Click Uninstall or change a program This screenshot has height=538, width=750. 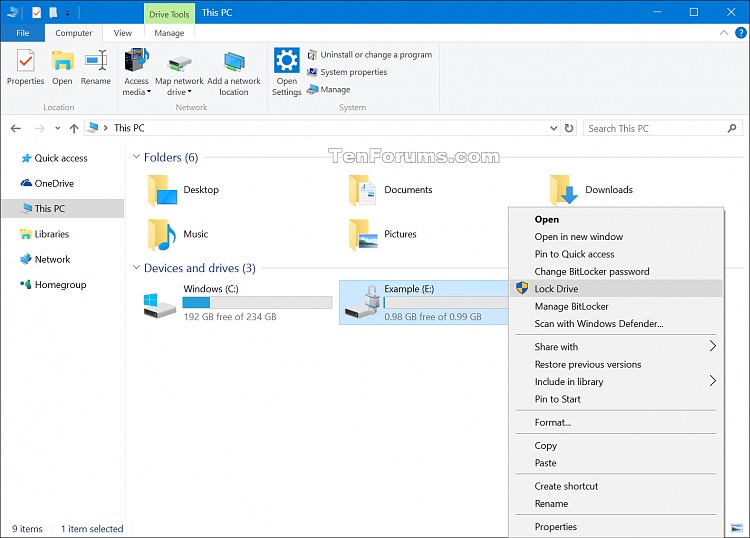pos(370,55)
